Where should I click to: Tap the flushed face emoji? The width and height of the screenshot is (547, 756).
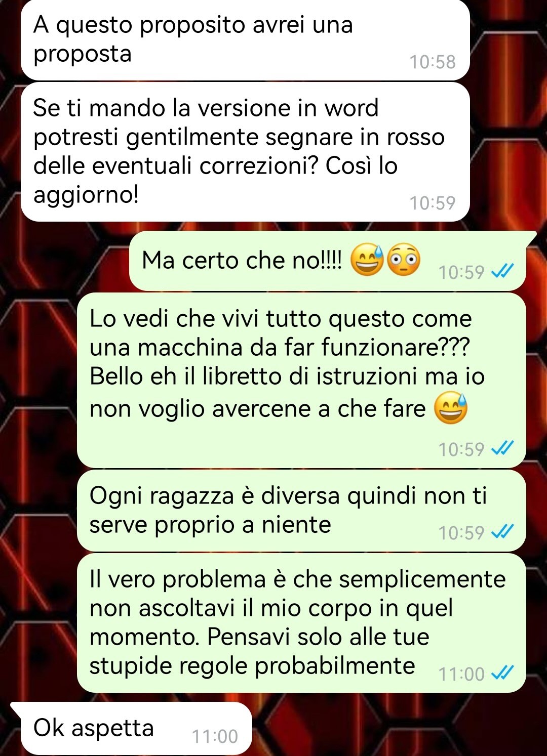404,260
